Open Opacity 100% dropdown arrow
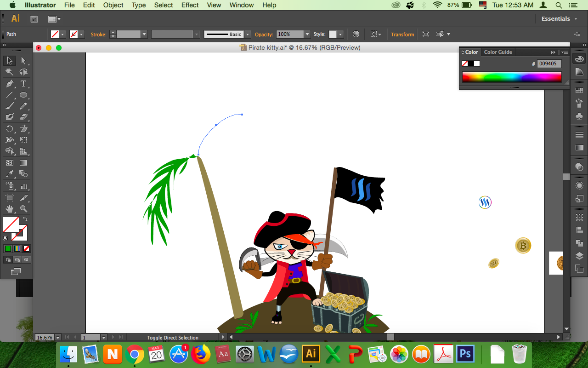The image size is (588, 368). tap(307, 34)
